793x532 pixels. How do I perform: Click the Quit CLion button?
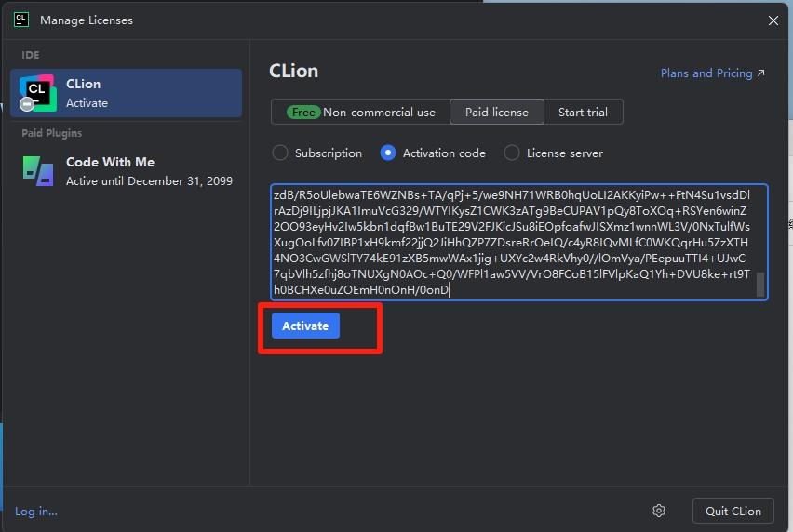coord(733,511)
